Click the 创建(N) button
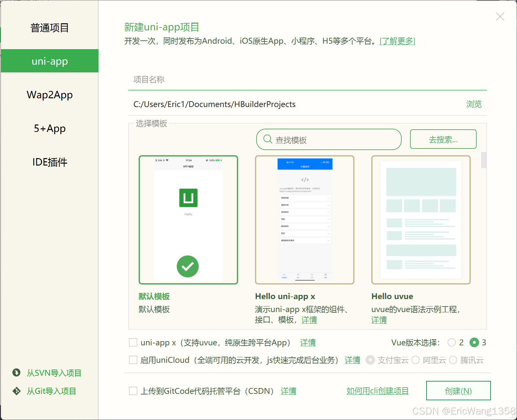The width and height of the screenshot is (517, 420). click(459, 391)
